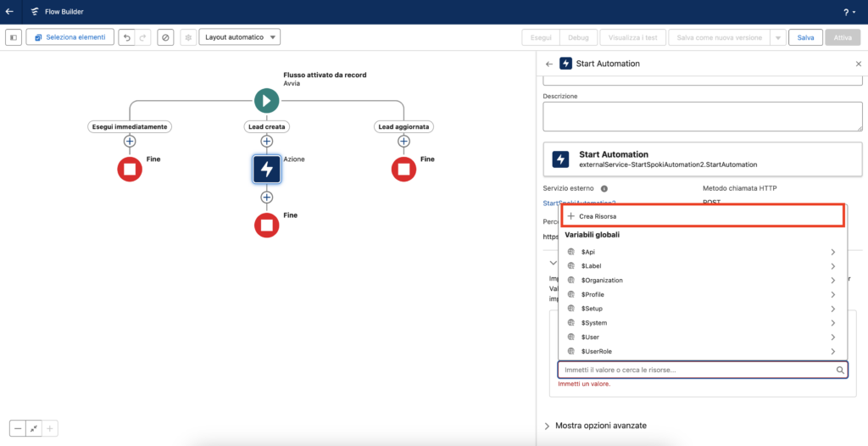
Task: Click the End node under Lead aggiornata
Action: pyautogui.click(x=403, y=169)
